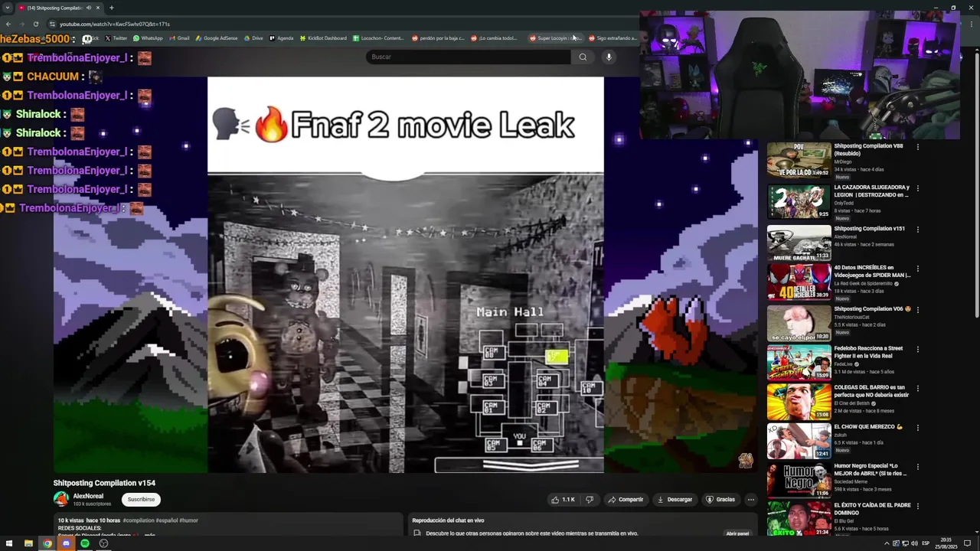Open EL CHOW QUE MEREZCO video title
Viewport: 980px width, 551px height.
pos(868,427)
